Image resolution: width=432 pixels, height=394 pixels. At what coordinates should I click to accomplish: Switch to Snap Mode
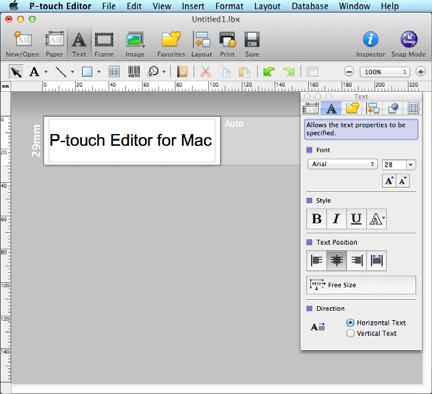tap(408, 44)
